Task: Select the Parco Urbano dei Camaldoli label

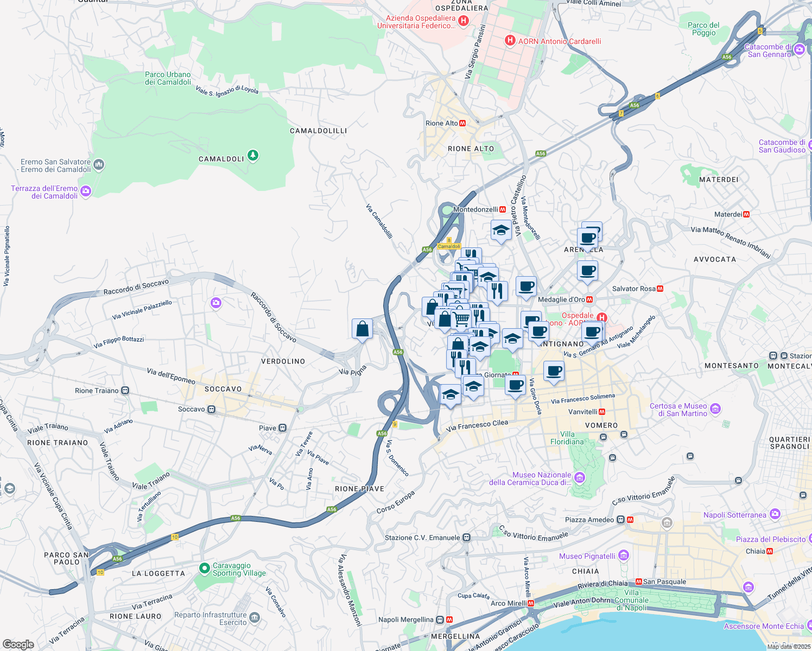Action: click(168, 78)
